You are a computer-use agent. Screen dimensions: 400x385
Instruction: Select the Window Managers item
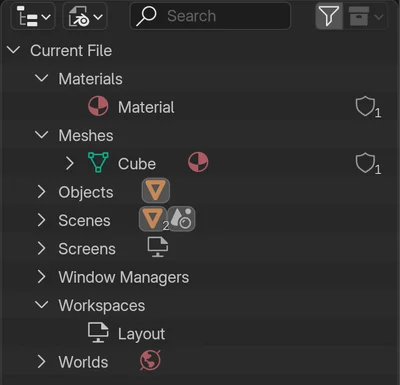pos(124,277)
